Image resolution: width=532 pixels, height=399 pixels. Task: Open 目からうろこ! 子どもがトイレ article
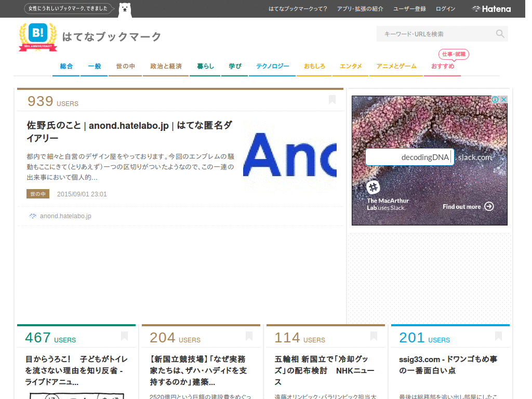[x=76, y=370]
